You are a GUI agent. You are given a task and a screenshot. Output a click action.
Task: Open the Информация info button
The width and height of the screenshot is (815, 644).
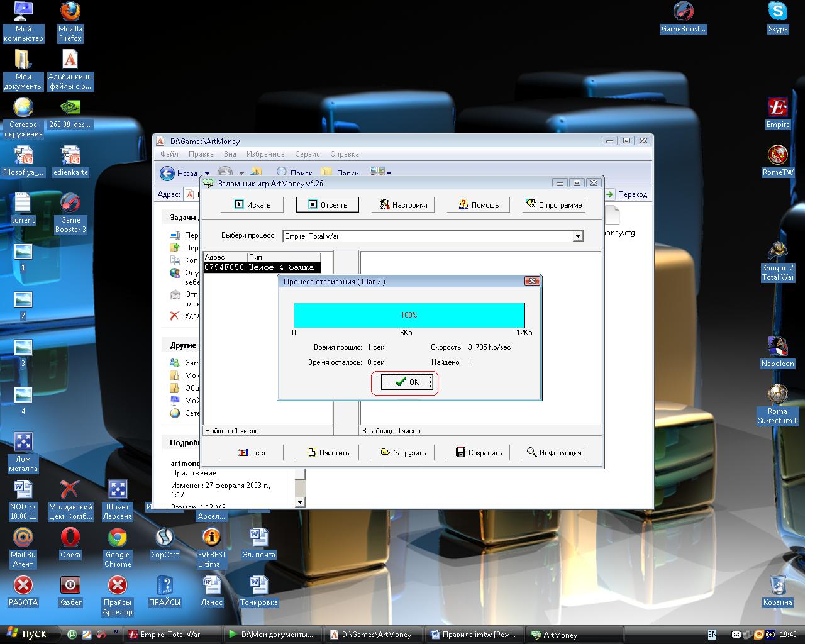coord(554,452)
